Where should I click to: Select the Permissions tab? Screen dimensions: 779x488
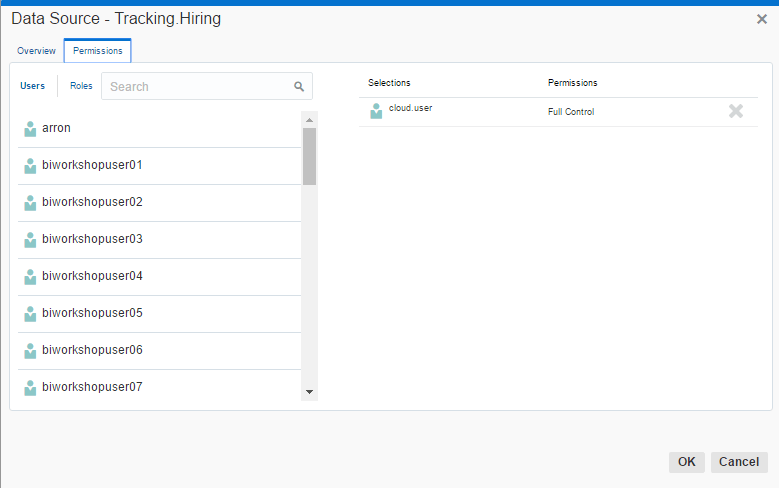[x=97, y=51]
